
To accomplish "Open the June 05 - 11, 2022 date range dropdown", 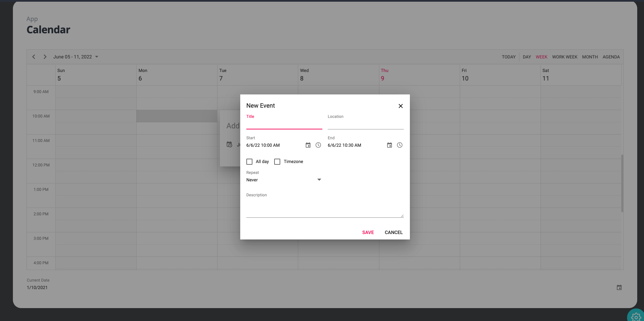I will 76,57.
